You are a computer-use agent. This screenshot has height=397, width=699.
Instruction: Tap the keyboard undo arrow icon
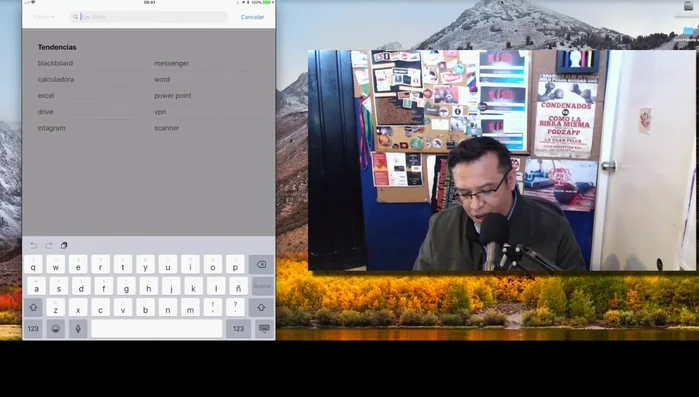[x=33, y=246]
